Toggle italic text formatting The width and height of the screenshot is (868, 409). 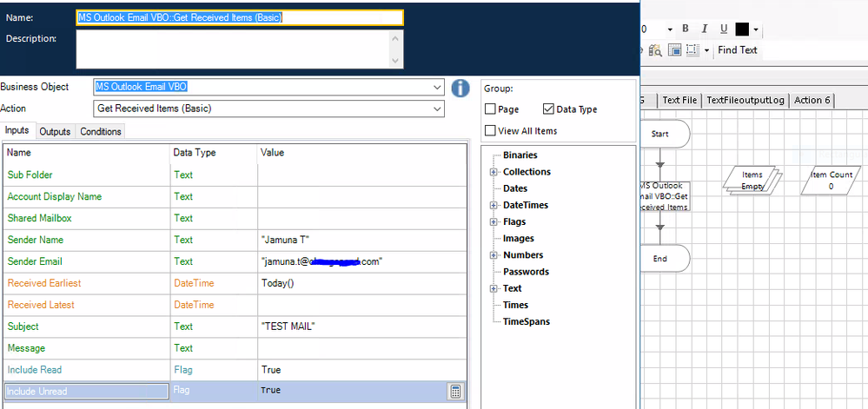click(705, 30)
